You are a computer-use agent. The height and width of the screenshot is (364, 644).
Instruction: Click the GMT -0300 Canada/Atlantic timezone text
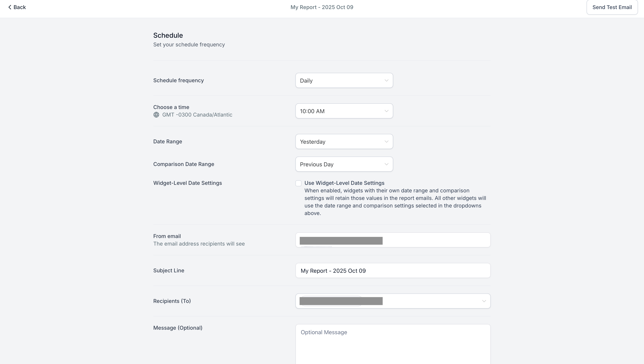(x=197, y=115)
